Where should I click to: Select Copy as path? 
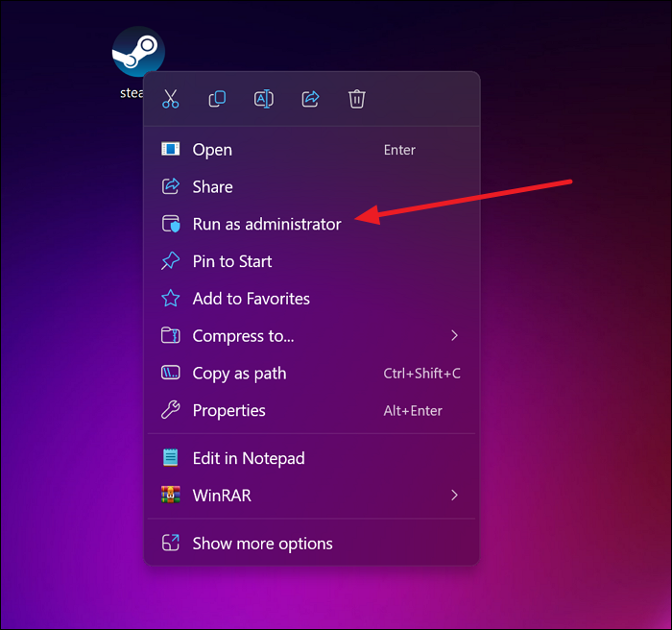pos(239,374)
